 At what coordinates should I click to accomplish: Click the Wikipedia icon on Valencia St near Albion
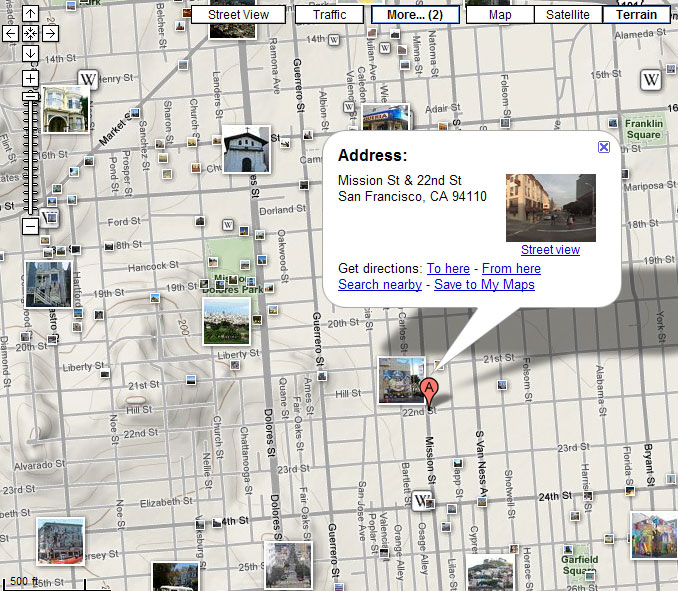coord(349,107)
